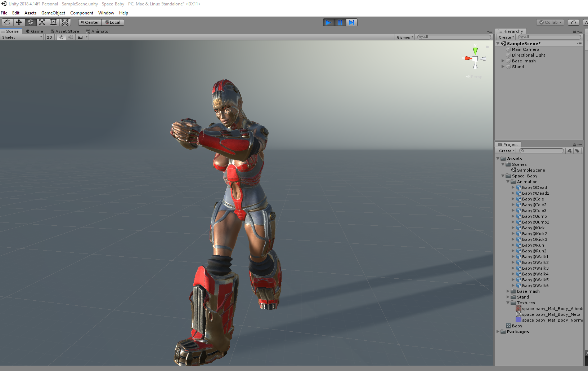Select the Scale tool
Screen dimensions: 588x371
tap(42, 22)
